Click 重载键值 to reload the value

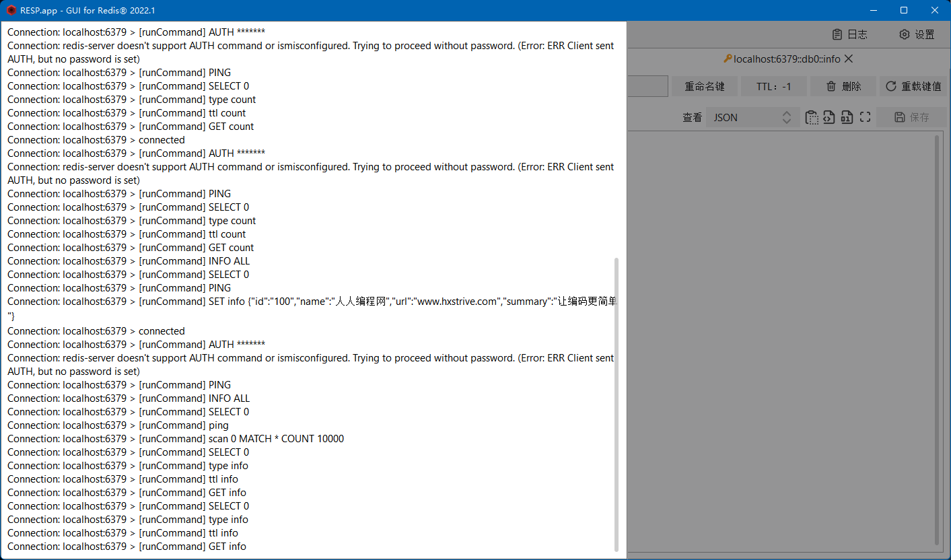(914, 86)
